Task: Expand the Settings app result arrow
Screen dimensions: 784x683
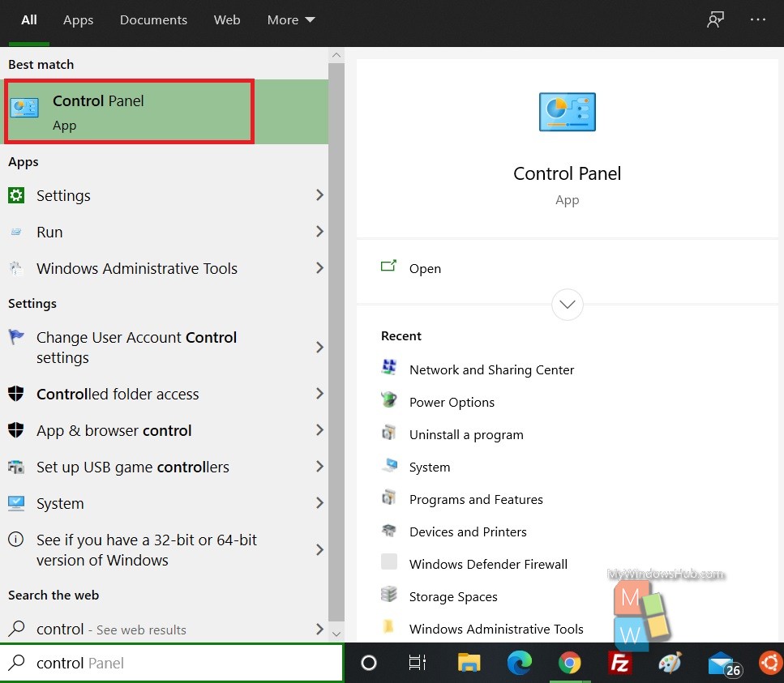Action: point(319,195)
